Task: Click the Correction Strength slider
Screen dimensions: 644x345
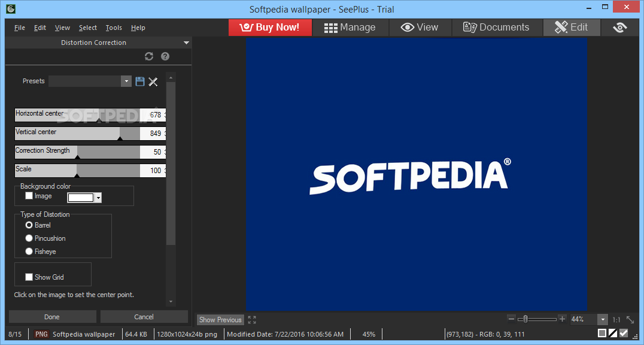Action: pos(77,152)
